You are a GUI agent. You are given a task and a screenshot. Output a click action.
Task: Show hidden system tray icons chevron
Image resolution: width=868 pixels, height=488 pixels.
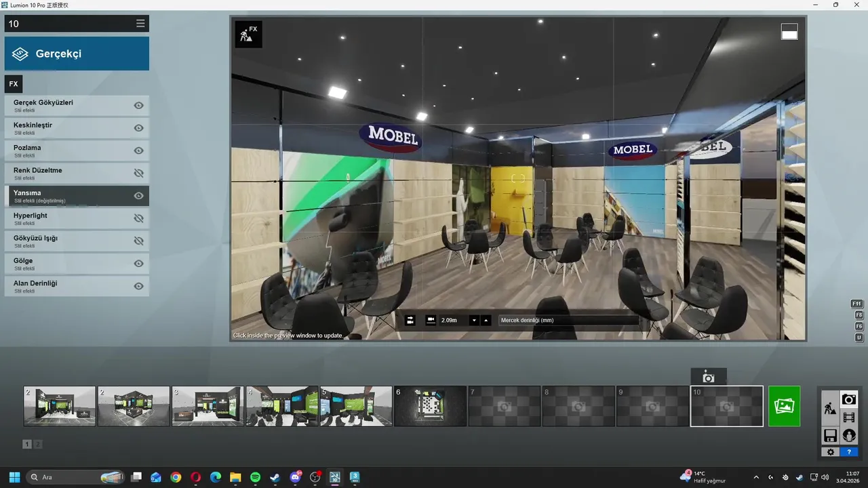click(x=756, y=477)
